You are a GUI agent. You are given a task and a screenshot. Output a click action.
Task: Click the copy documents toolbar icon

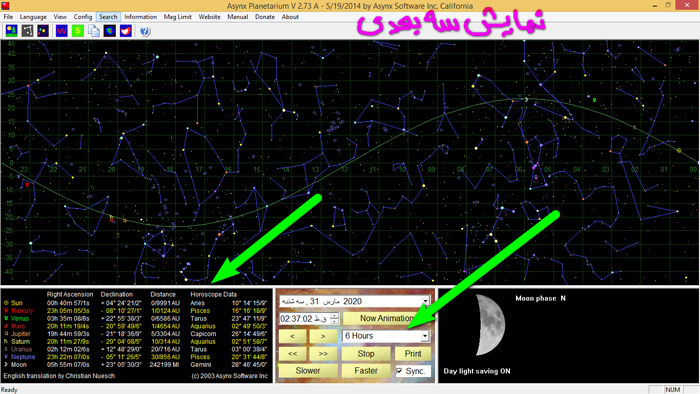click(94, 31)
